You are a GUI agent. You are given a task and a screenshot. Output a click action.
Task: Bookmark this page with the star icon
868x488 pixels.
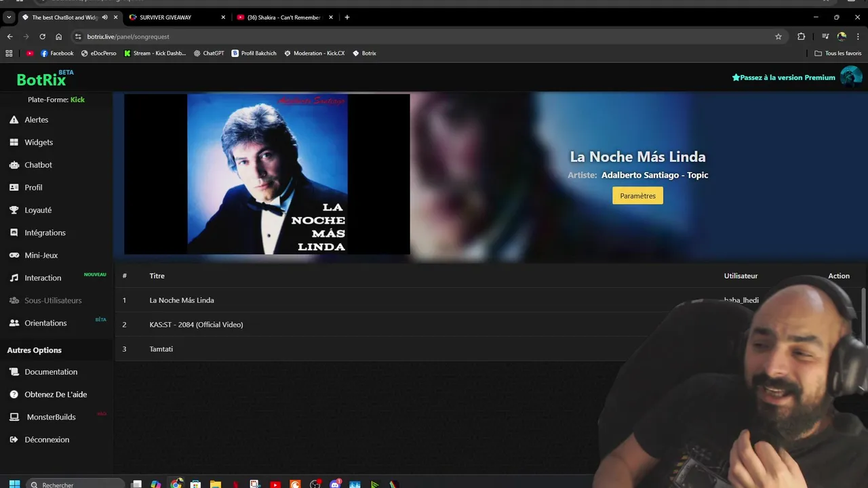[778, 37]
